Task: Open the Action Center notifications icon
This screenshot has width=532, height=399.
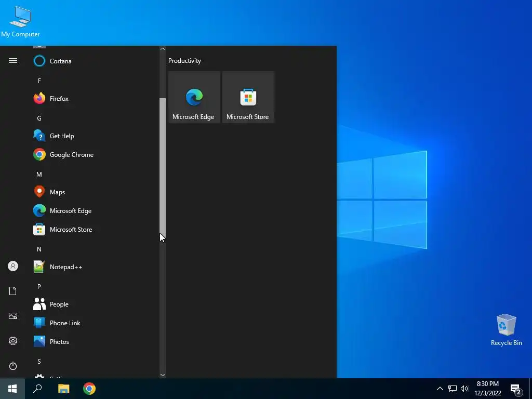Action: tap(516, 389)
